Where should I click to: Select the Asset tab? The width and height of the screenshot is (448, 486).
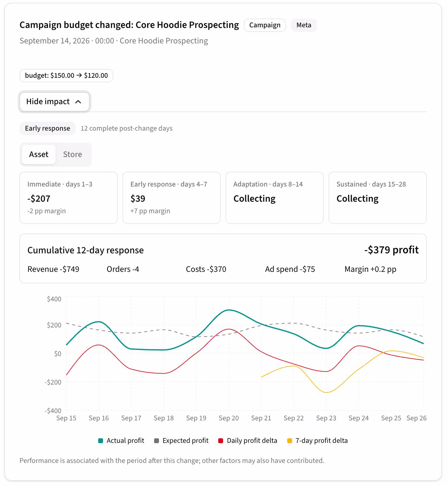coord(39,154)
